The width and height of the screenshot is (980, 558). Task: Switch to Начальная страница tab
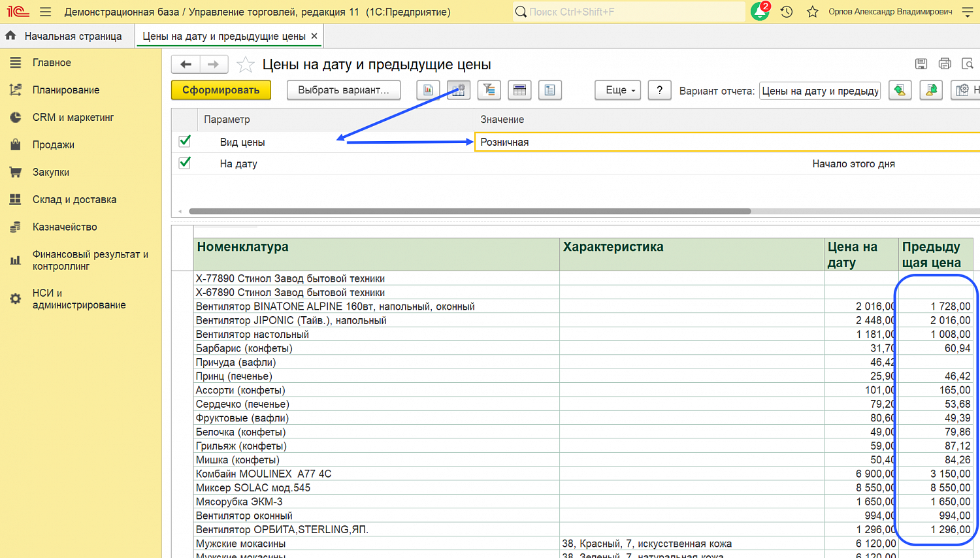tap(73, 36)
